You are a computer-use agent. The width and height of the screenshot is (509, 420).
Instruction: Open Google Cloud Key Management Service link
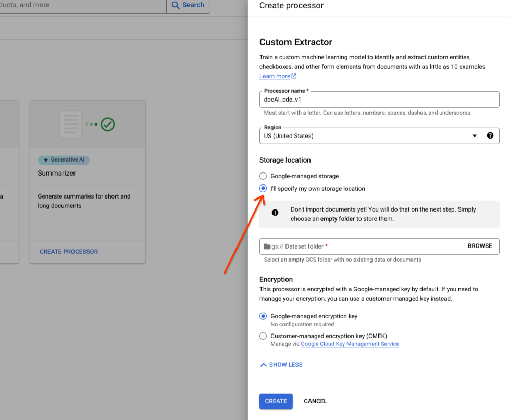coord(350,344)
